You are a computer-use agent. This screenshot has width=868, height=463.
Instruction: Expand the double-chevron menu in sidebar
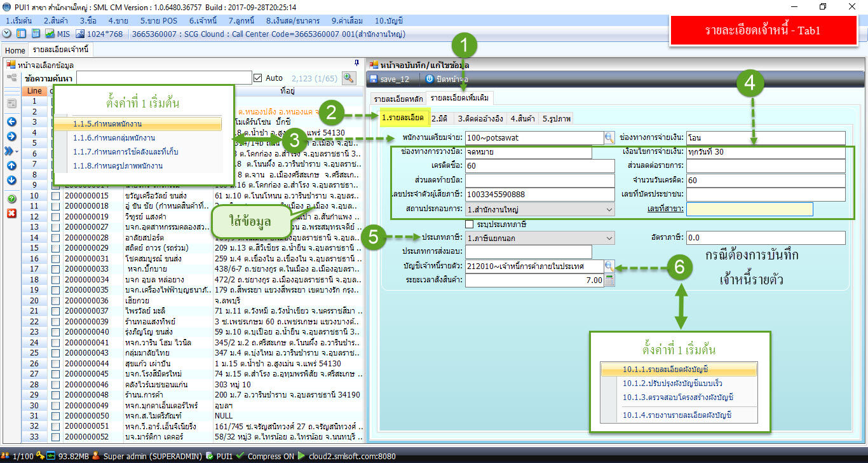(11, 151)
